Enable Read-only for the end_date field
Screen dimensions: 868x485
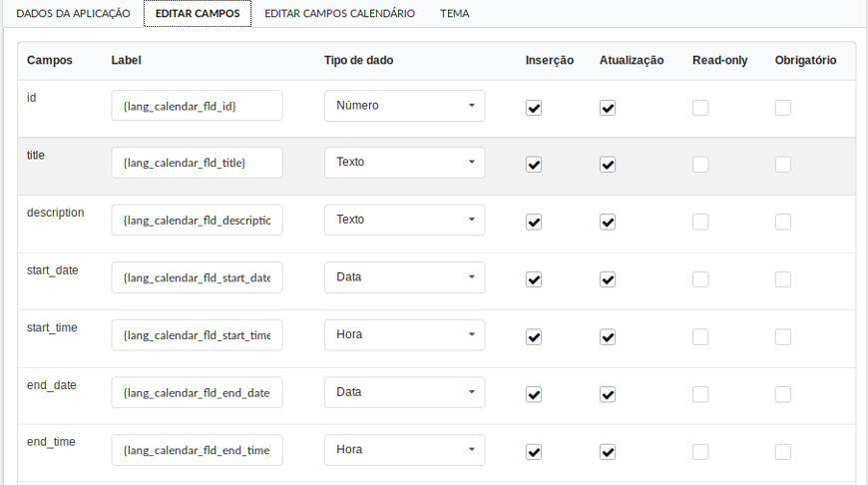tap(700, 395)
